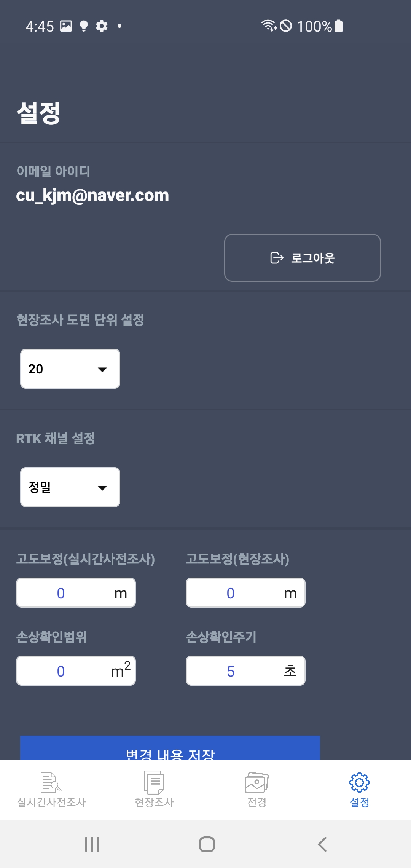Change the 손상확인주기 seconds field
The image size is (411, 868).
pos(245,670)
